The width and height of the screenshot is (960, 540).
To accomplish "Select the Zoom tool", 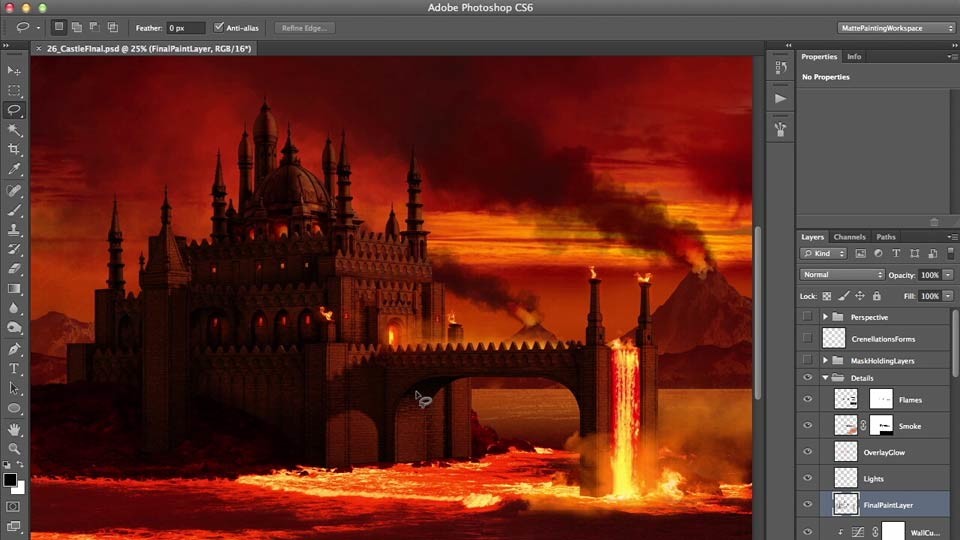I will point(13,448).
